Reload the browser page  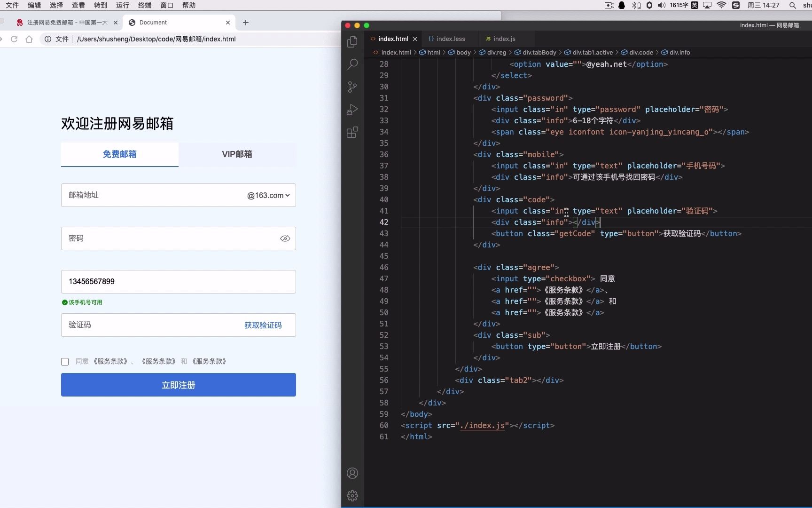(x=14, y=39)
